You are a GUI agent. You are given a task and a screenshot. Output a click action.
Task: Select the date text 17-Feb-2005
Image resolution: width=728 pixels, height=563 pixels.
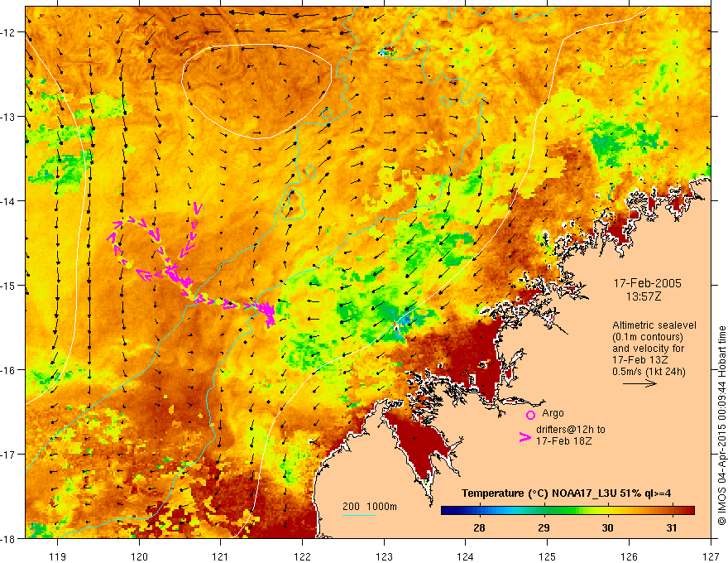pyautogui.click(x=647, y=283)
